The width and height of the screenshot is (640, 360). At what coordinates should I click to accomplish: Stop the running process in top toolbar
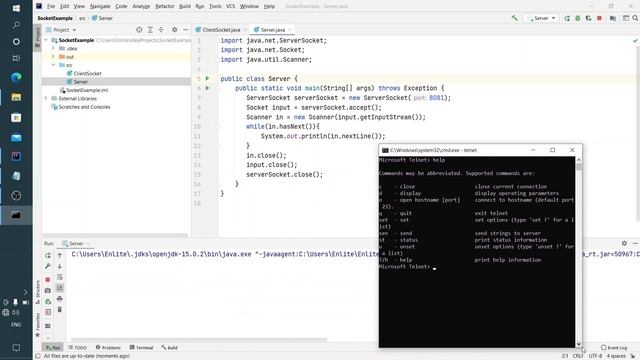599,18
